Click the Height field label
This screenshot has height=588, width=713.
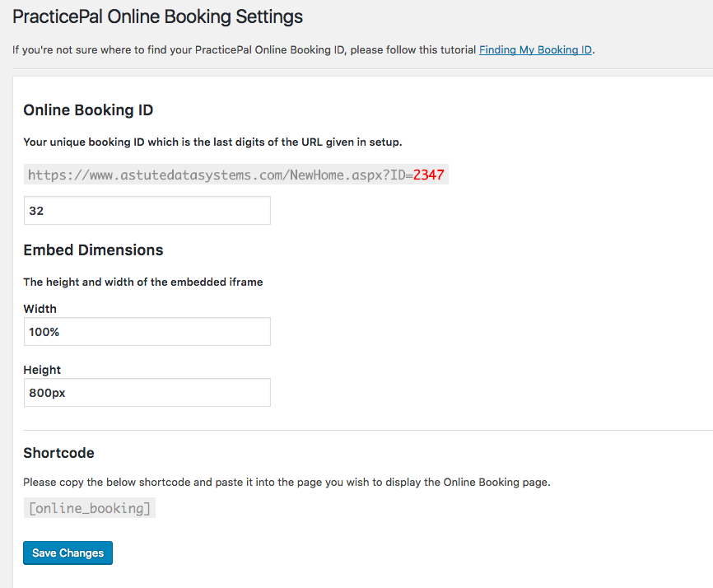coord(42,370)
